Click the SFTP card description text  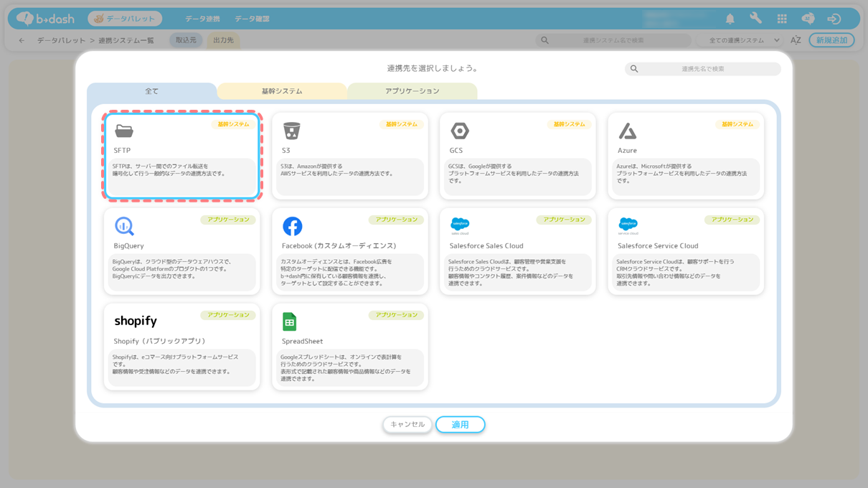(x=169, y=170)
